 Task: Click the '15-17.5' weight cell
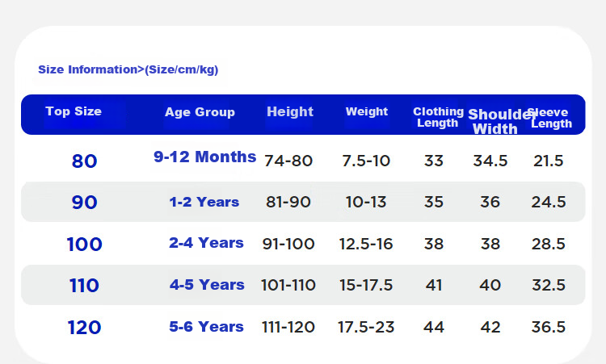click(366, 285)
